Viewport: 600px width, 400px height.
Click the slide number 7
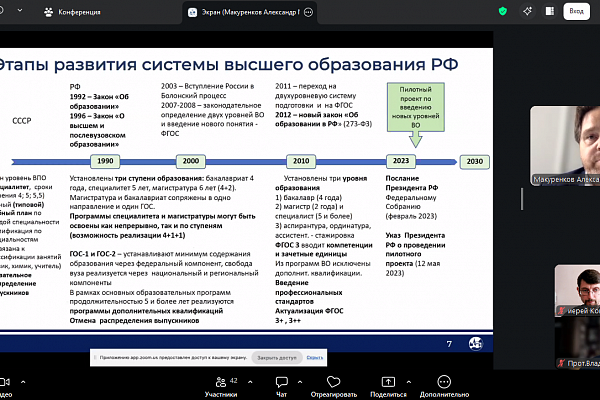pyautogui.click(x=449, y=344)
